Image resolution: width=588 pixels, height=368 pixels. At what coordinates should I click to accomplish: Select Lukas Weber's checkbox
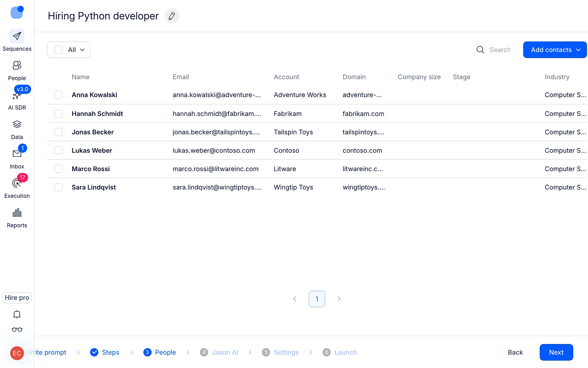pyautogui.click(x=58, y=151)
